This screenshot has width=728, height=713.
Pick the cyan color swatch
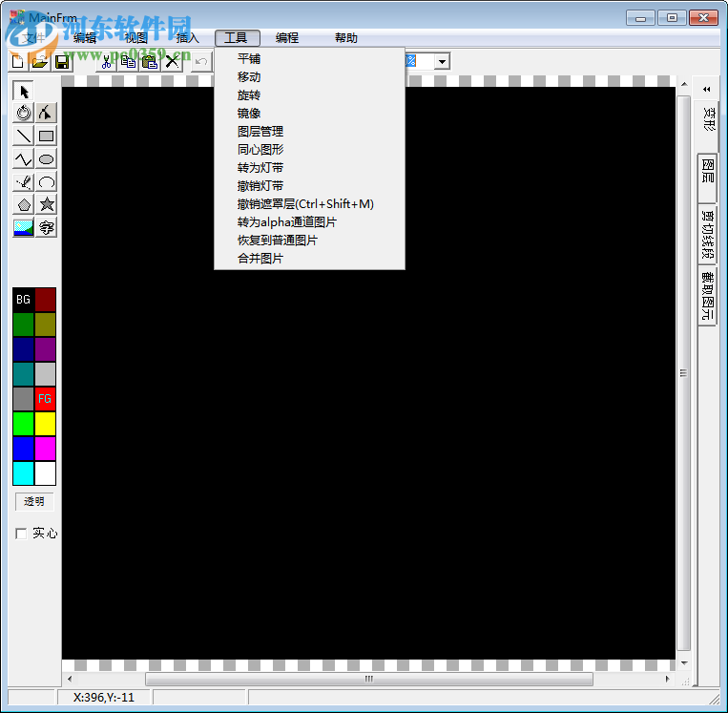click(23, 473)
